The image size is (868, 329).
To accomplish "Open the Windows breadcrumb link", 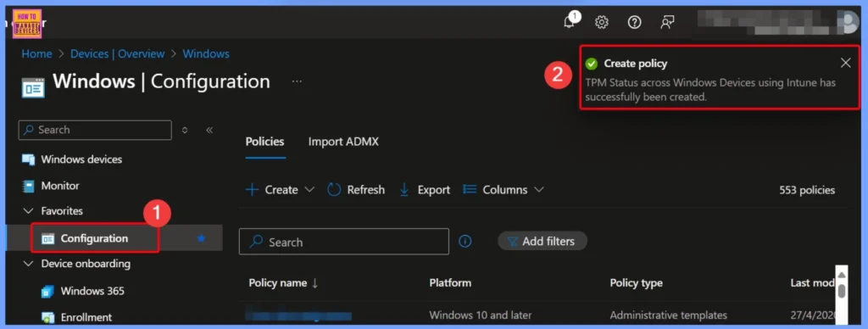I will click(206, 53).
